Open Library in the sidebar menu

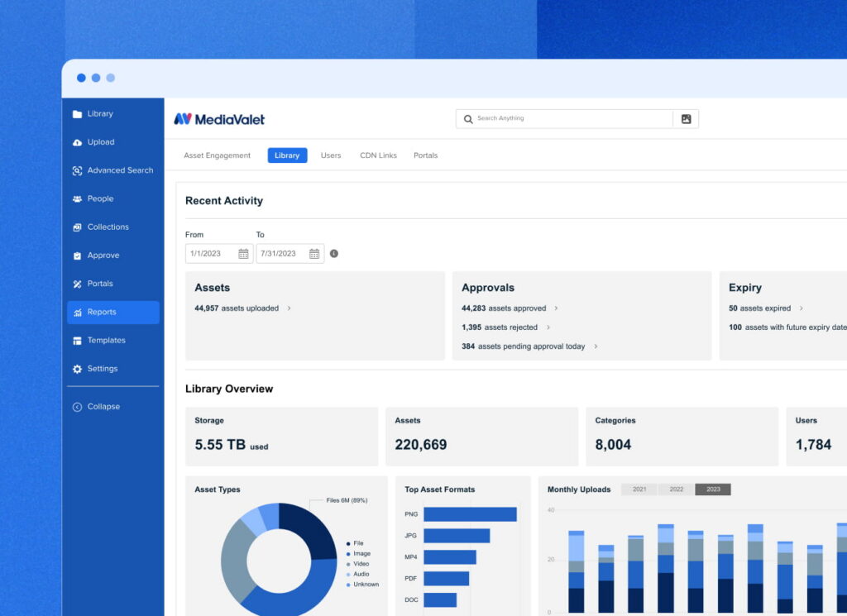(100, 114)
